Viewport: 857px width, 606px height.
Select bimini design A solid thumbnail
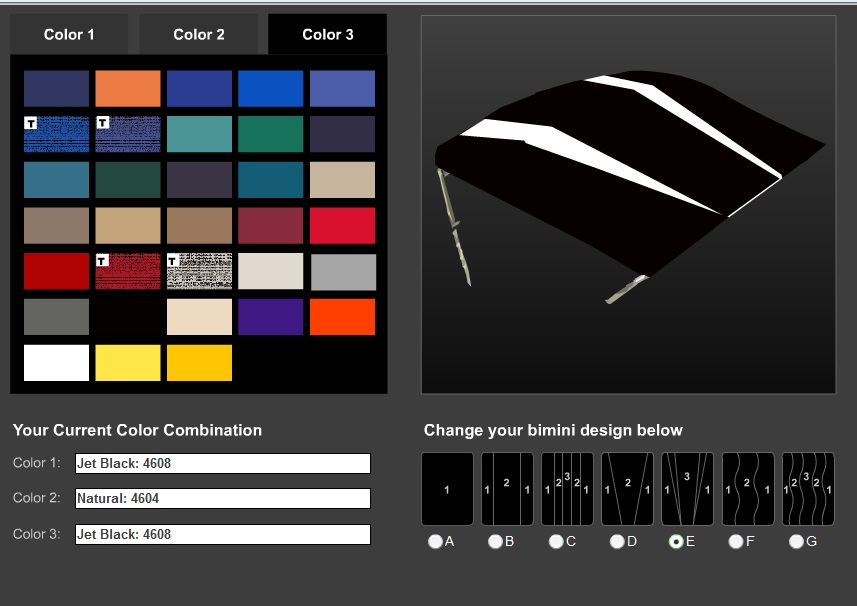click(447, 489)
